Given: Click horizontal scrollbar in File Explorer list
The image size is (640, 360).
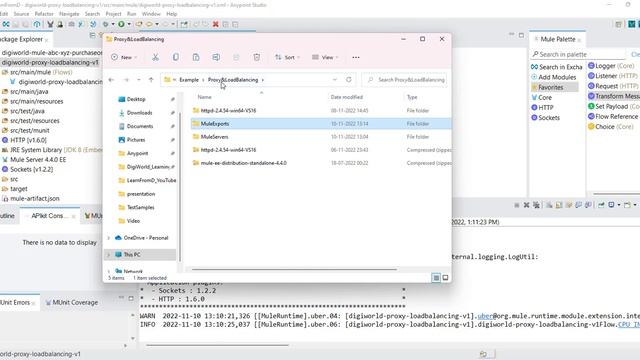Looking at the screenshot, I should [294, 269].
